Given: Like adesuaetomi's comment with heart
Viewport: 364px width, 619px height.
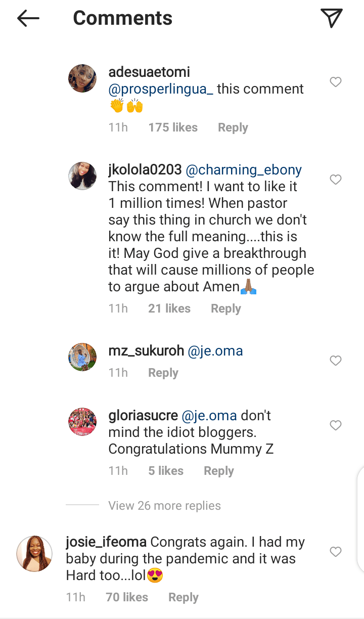Looking at the screenshot, I should click(336, 82).
